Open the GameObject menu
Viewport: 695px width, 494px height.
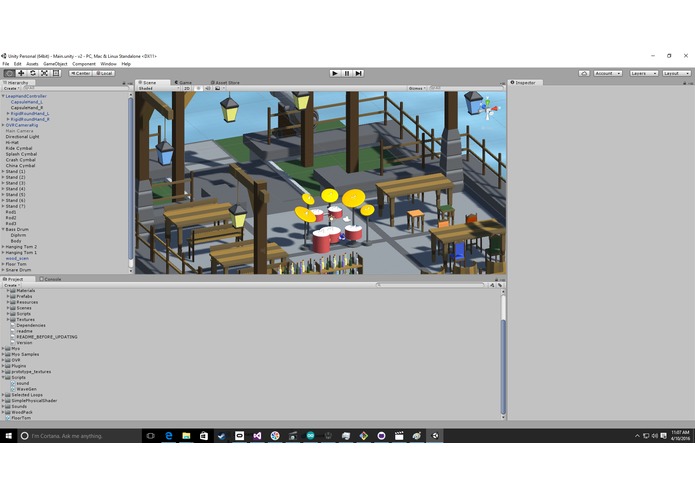tap(55, 64)
